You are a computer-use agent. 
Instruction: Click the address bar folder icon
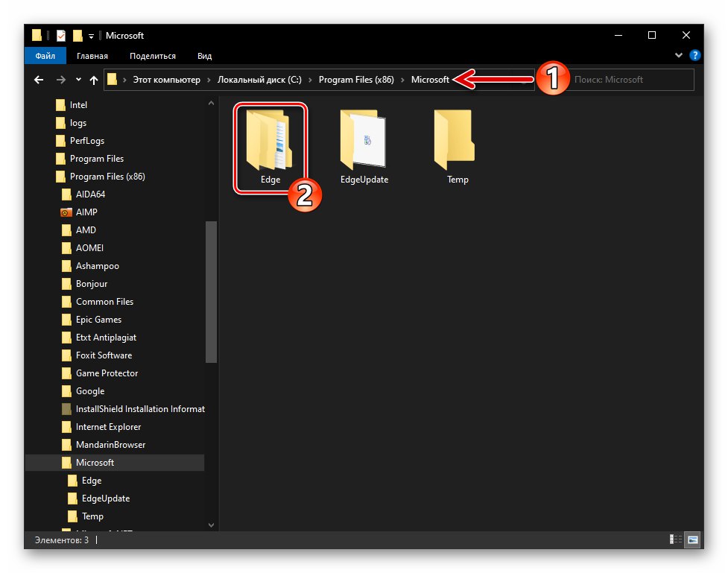pos(112,80)
